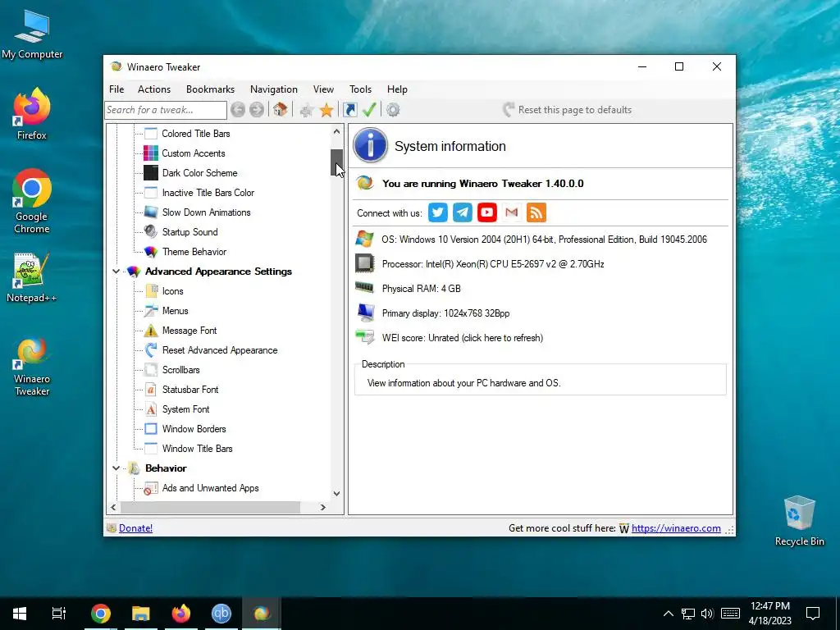Click the Reset Advanced Appearance arrow icon
The height and width of the screenshot is (630, 840).
[x=151, y=350]
